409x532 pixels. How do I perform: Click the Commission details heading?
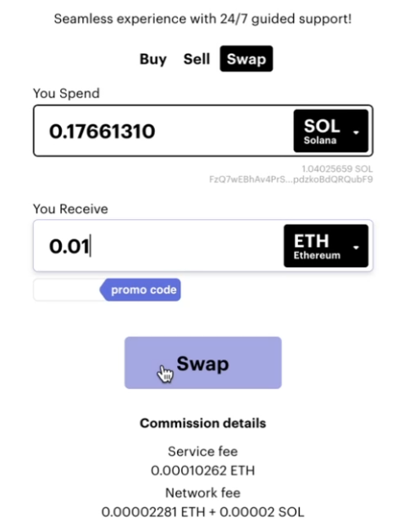point(203,423)
